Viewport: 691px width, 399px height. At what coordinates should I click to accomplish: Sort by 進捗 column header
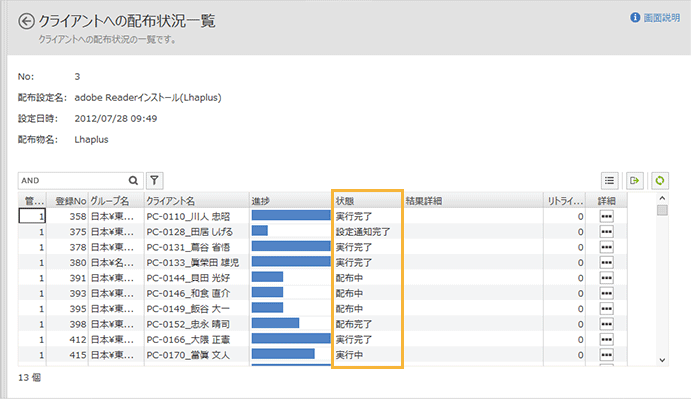(x=290, y=201)
